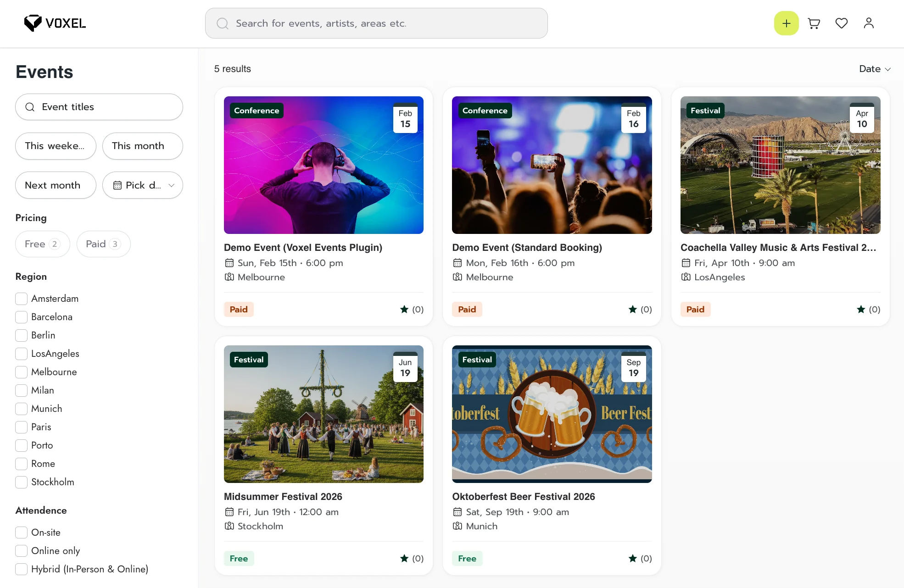Enable the Melbourne region filter
The image size is (904, 588).
22,372
